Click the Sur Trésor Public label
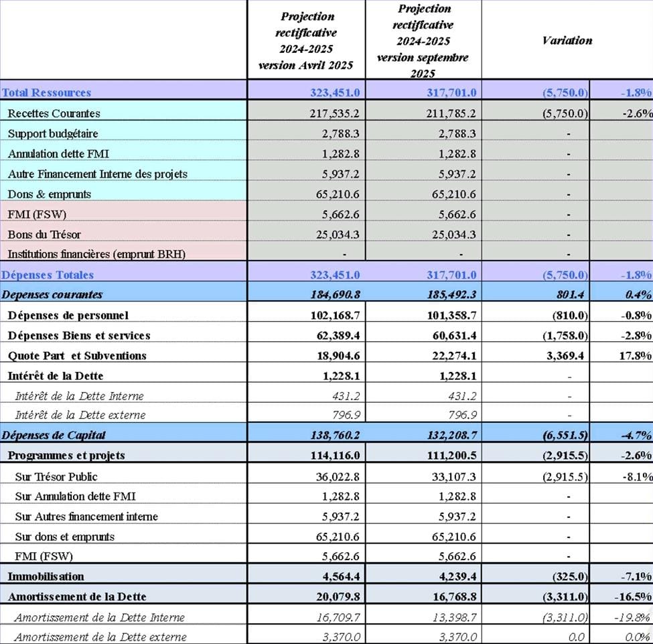Screen dimensions: 653x644 [56, 476]
